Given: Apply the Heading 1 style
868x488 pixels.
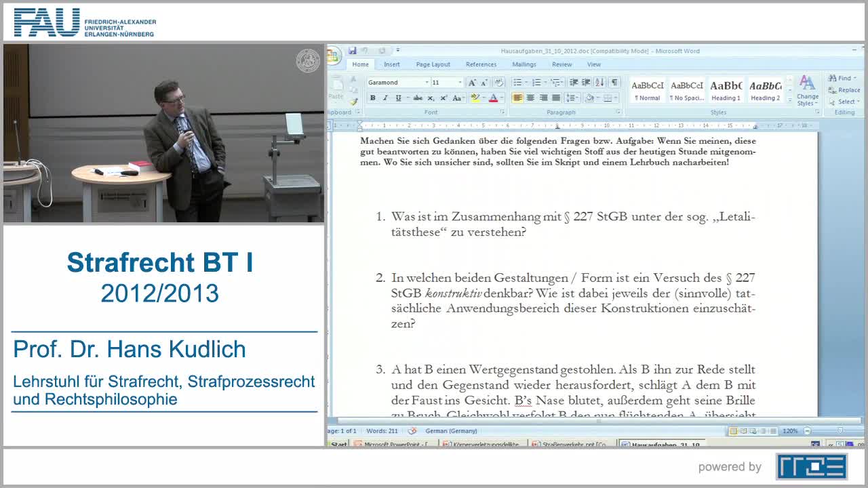Looking at the screenshot, I should point(726,90).
